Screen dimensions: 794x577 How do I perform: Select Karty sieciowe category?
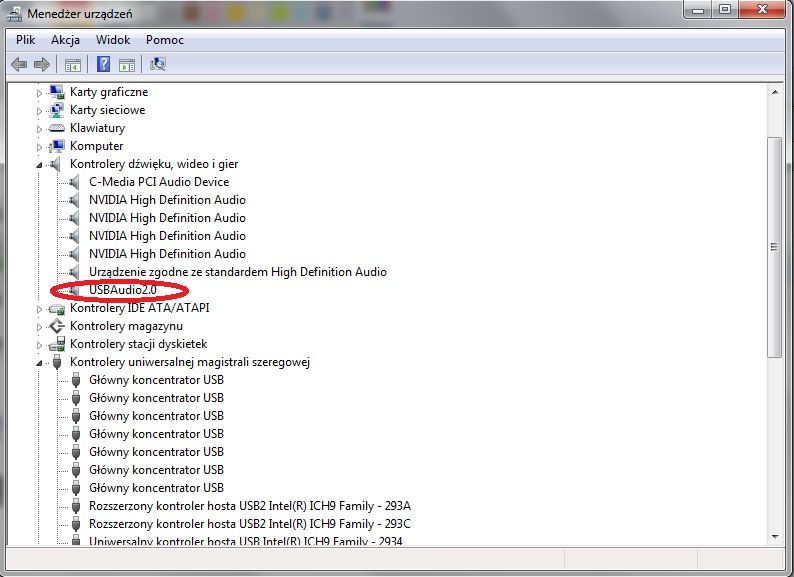(107, 110)
